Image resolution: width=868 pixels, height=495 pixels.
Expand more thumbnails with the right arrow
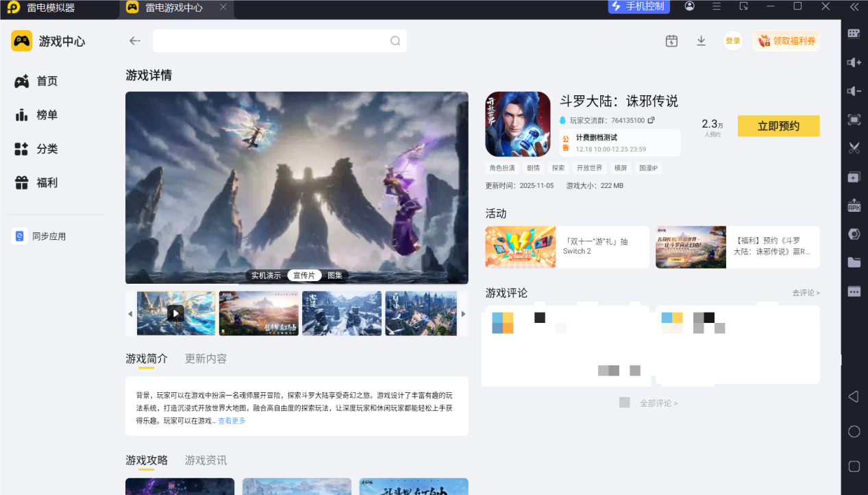click(463, 313)
